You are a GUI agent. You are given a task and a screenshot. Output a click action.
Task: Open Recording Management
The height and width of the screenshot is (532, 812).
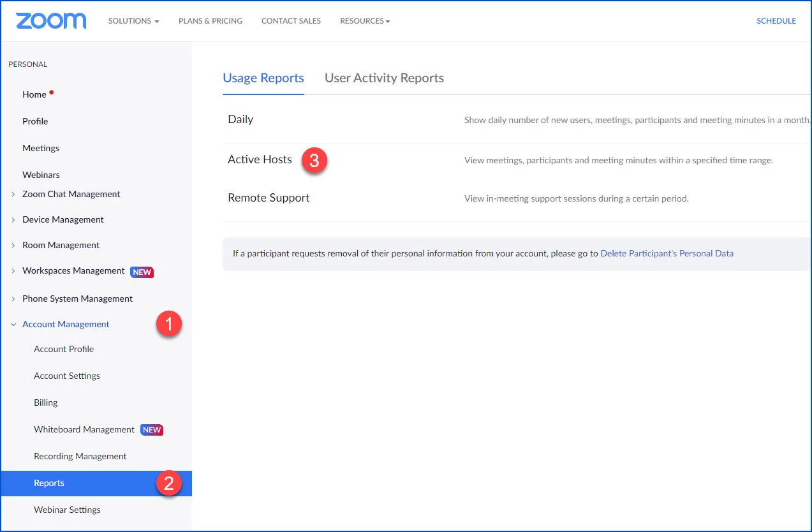coord(80,456)
